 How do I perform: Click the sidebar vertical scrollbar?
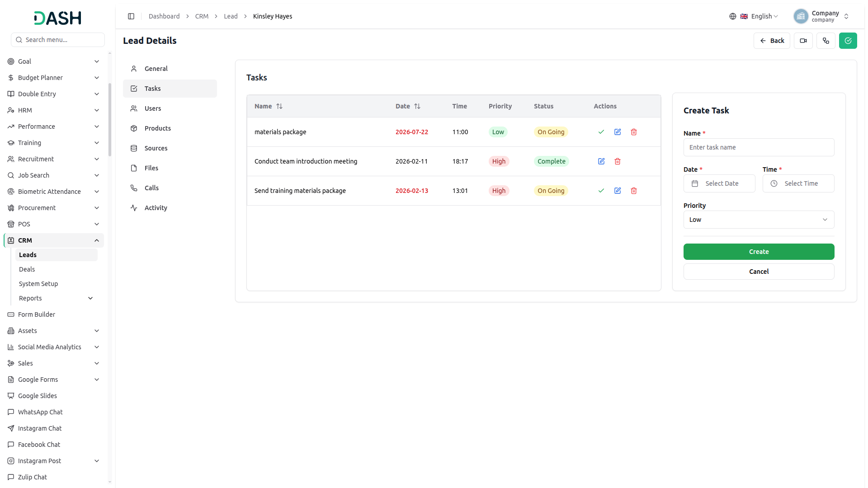[110, 120]
